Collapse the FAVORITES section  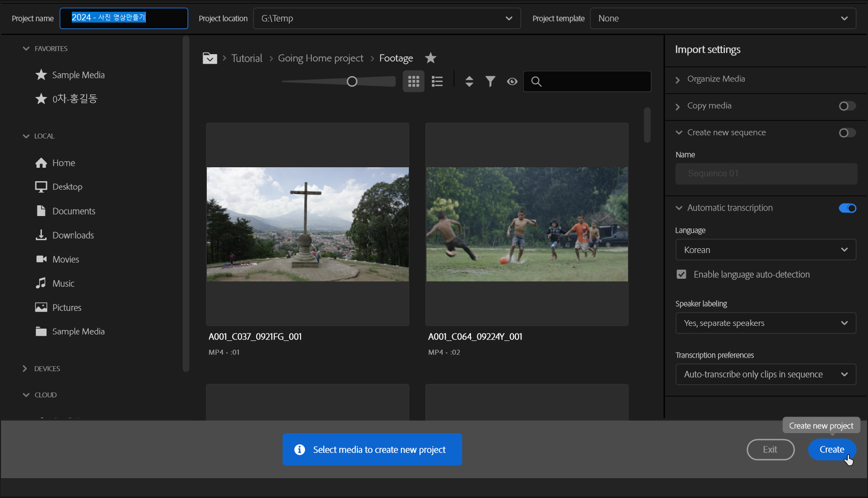[x=26, y=49]
